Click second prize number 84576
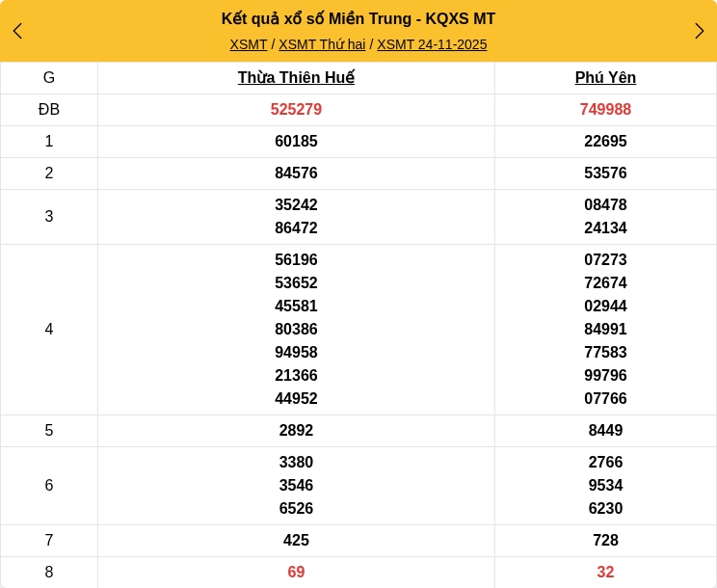Viewport: 717px width, 588px height. point(296,174)
